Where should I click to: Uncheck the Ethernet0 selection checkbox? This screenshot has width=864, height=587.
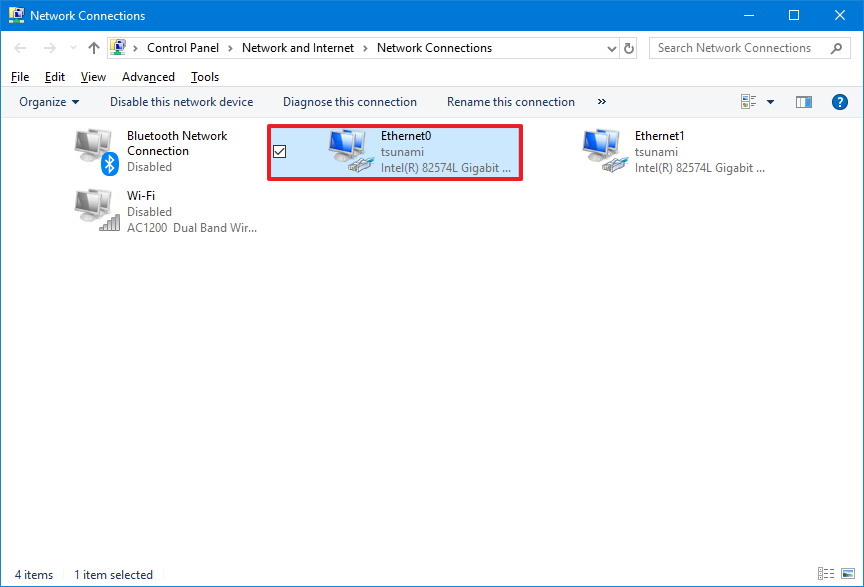(280, 151)
